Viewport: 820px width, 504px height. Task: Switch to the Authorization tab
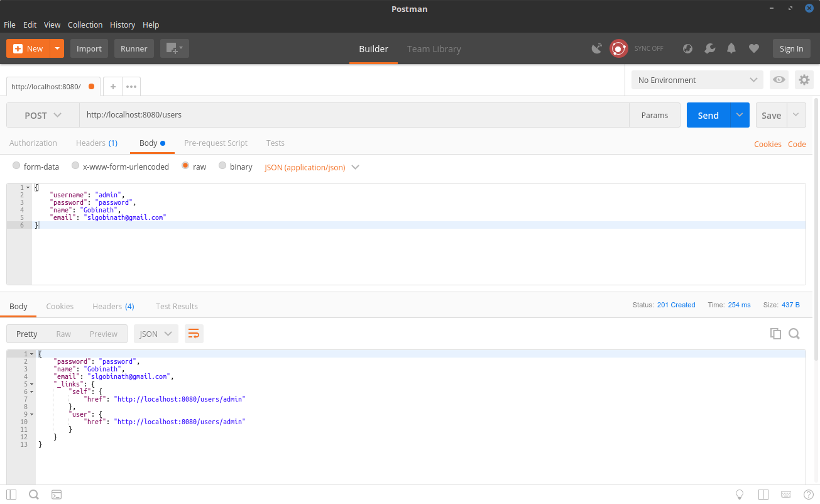coord(33,143)
